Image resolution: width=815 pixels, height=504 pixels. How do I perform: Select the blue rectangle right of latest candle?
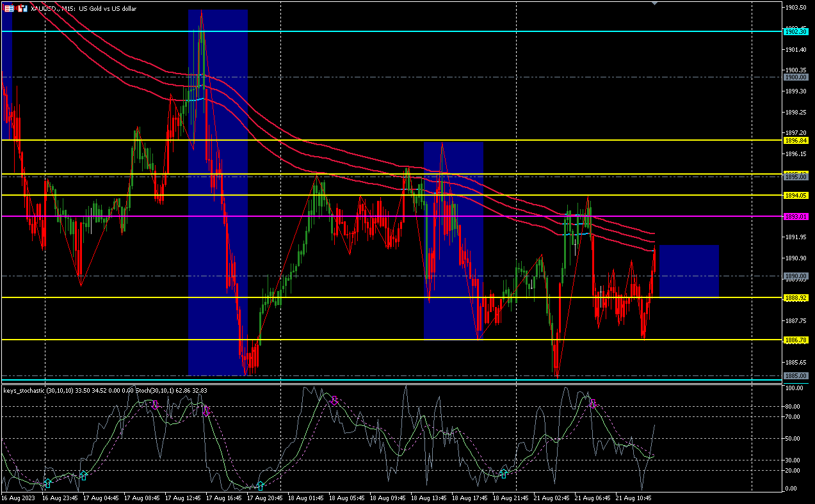pyautogui.click(x=689, y=271)
